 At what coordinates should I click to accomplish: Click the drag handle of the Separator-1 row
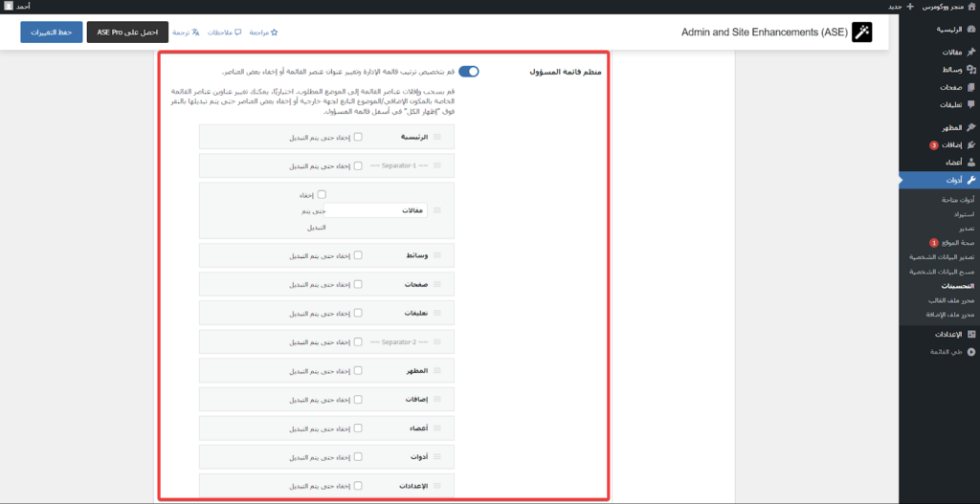(x=437, y=165)
